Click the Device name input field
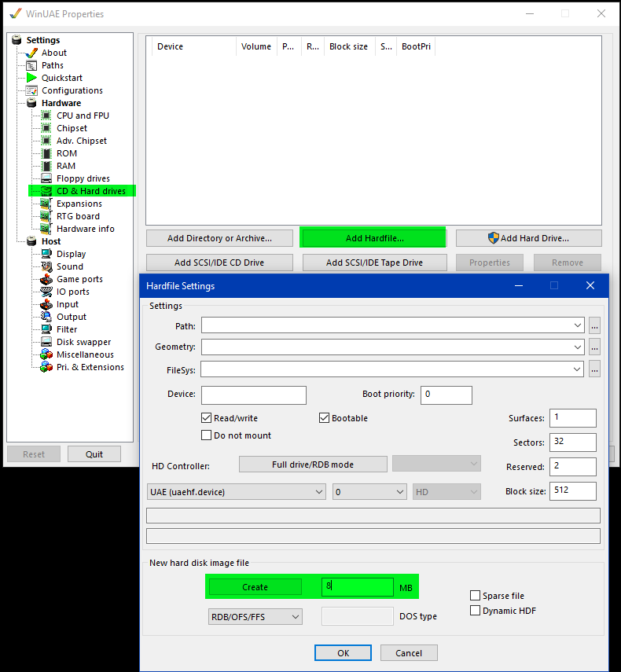 (x=254, y=395)
